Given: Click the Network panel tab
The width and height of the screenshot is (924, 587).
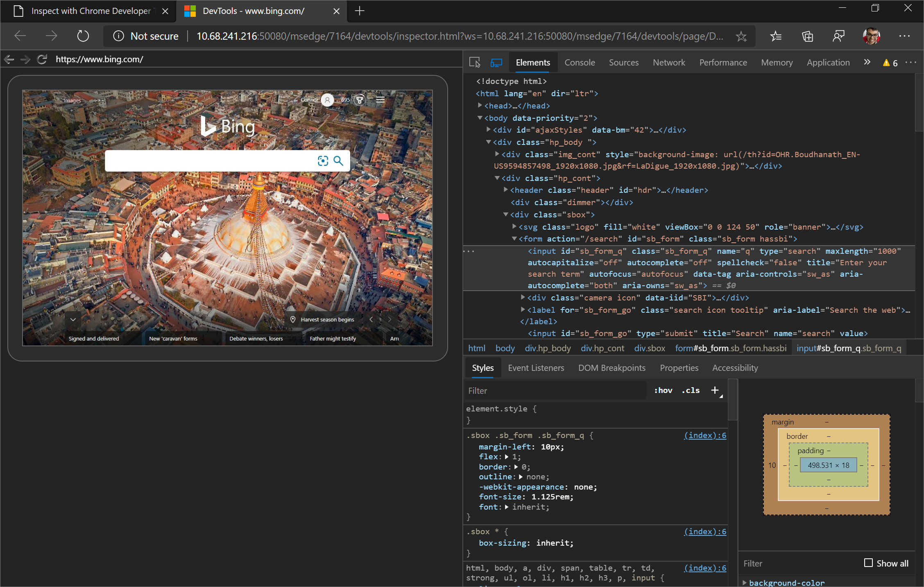Looking at the screenshot, I should point(669,61).
